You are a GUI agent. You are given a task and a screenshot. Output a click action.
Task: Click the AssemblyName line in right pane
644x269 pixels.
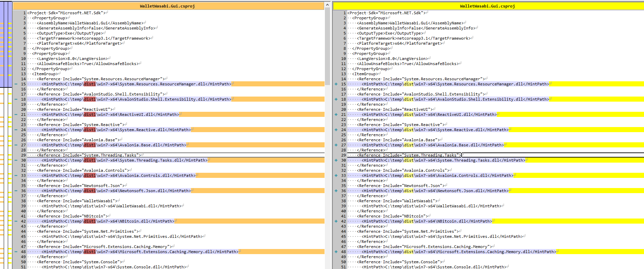pyautogui.click(x=411, y=23)
